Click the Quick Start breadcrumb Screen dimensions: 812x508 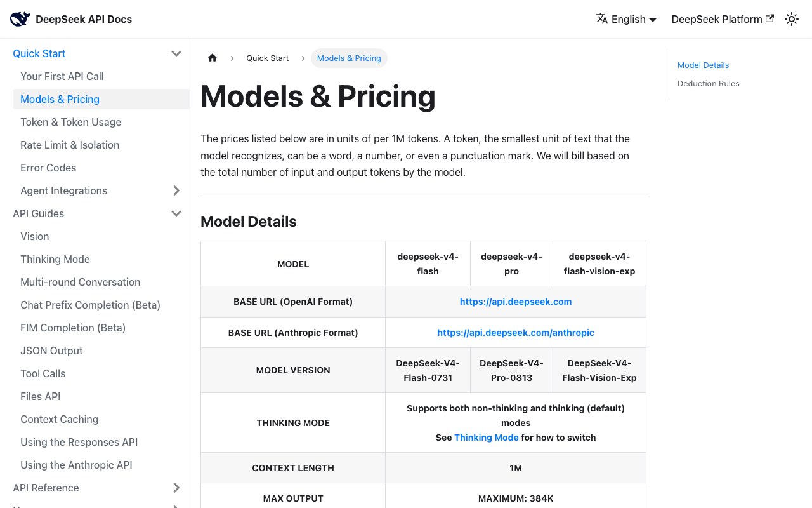(268, 58)
